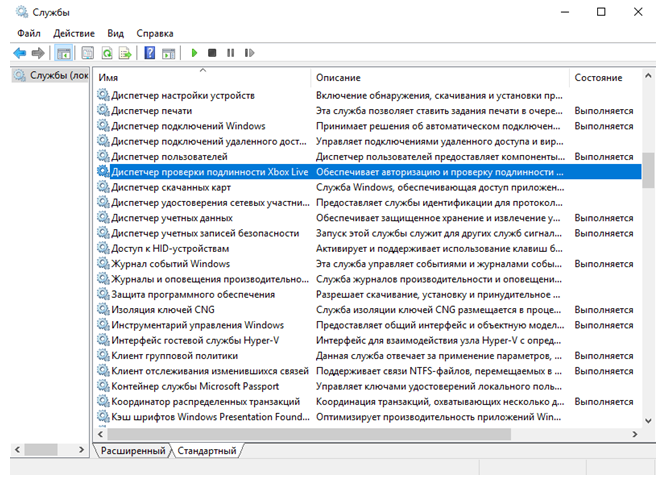Stop the service with the square icon
Image resolution: width=662 pixels, height=481 pixels.
pos(212,53)
